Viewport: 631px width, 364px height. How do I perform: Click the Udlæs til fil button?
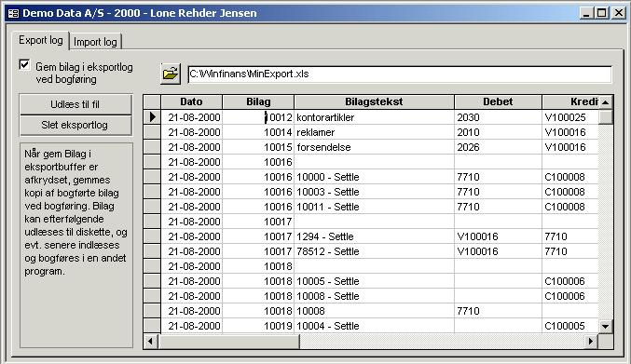click(x=75, y=104)
